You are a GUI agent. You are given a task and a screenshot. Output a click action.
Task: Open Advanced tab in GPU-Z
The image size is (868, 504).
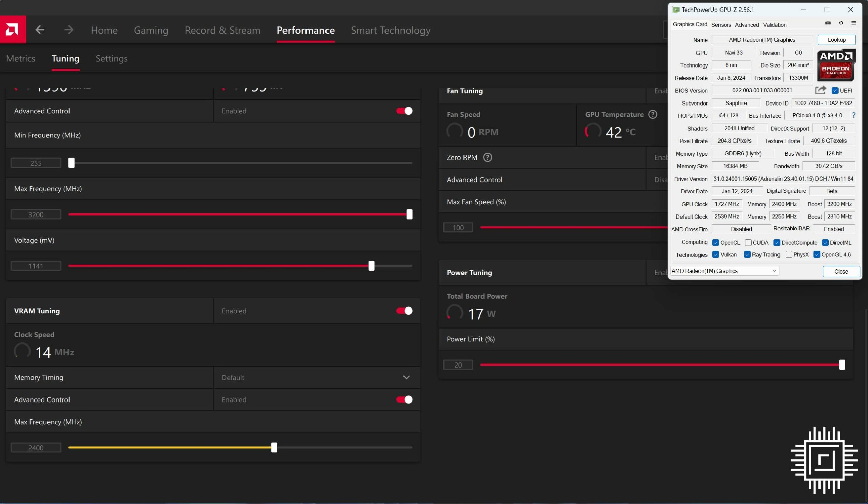(x=747, y=25)
